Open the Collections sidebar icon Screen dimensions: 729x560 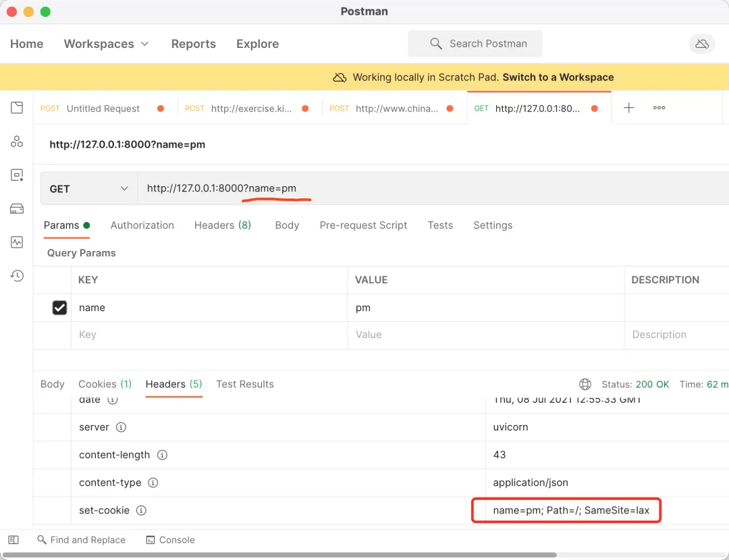point(17,108)
